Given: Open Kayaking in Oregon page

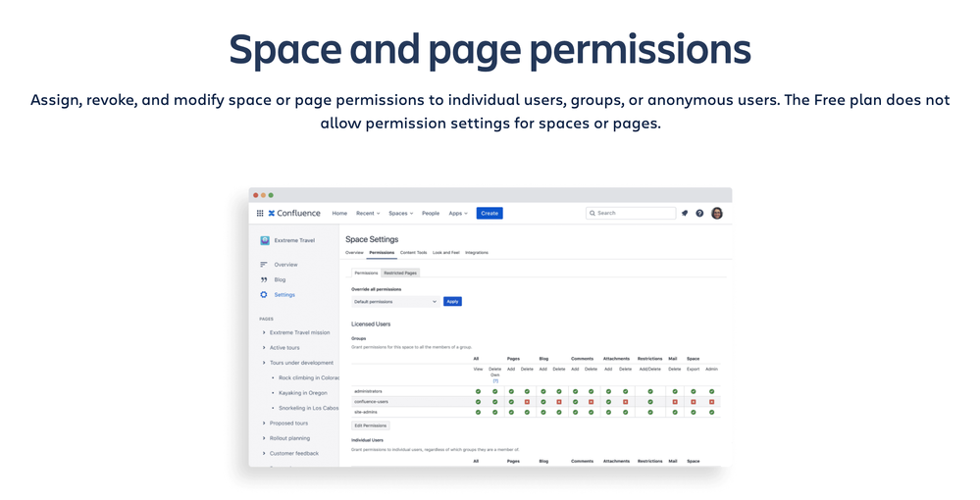Looking at the screenshot, I should [303, 392].
